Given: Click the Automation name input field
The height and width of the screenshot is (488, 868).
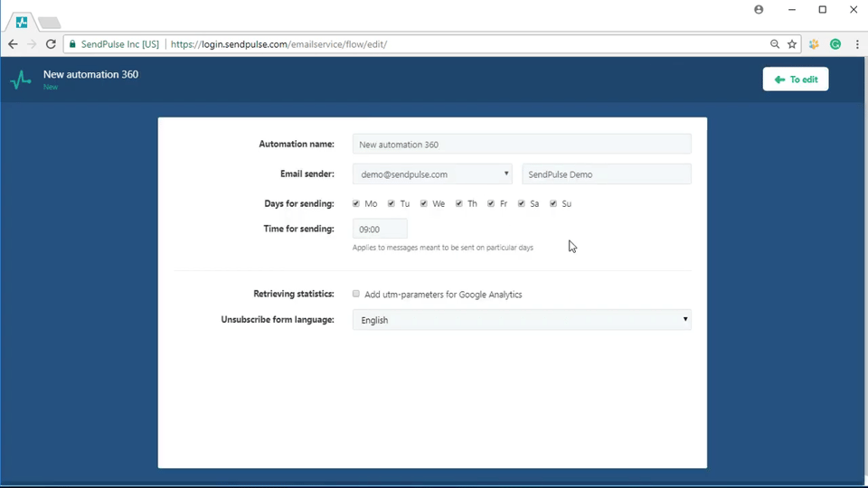Looking at the screenshot, I should [x=522, y=145].
